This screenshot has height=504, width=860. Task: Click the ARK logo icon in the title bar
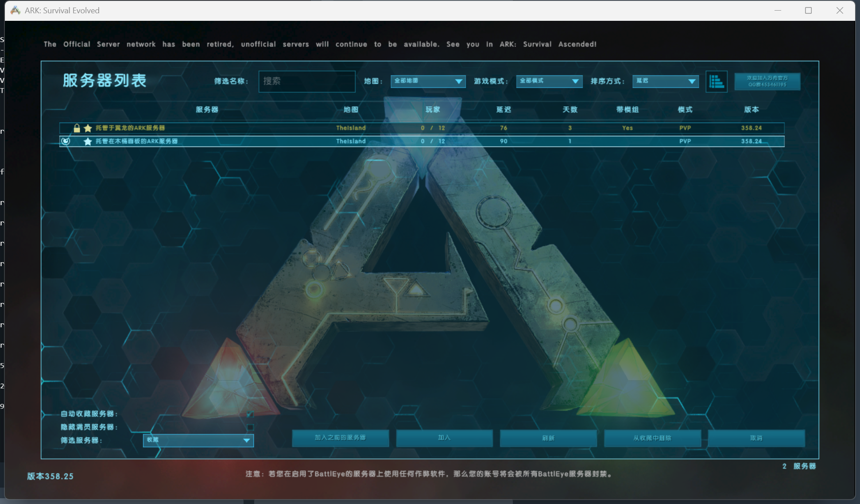pyautogui.click(x=15, y=10)
